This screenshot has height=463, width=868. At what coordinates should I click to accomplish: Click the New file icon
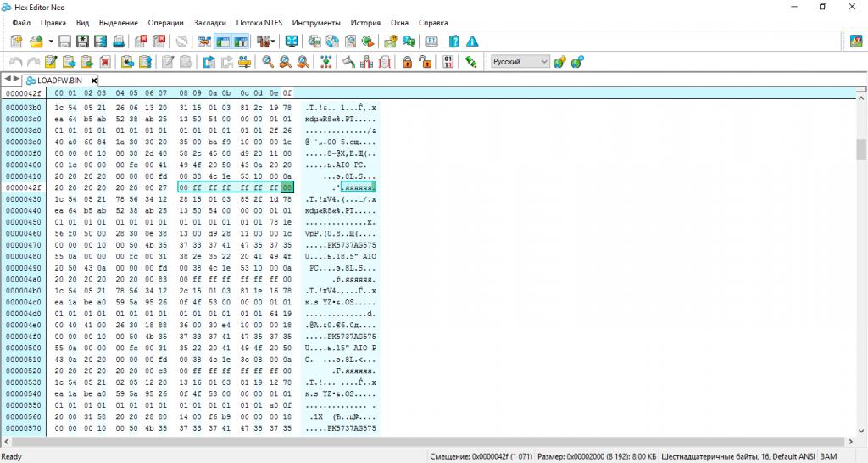click(x=16, y=42)
